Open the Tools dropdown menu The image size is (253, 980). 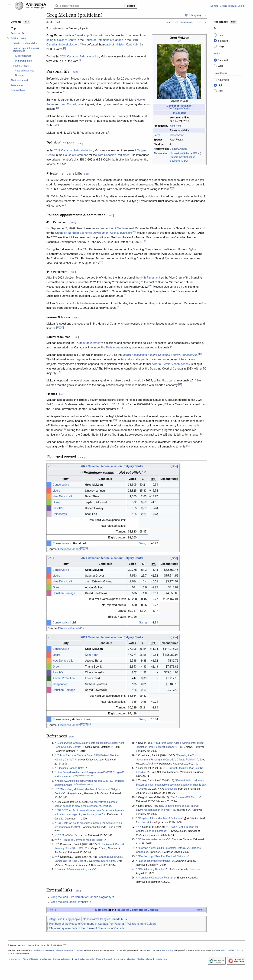201,22
